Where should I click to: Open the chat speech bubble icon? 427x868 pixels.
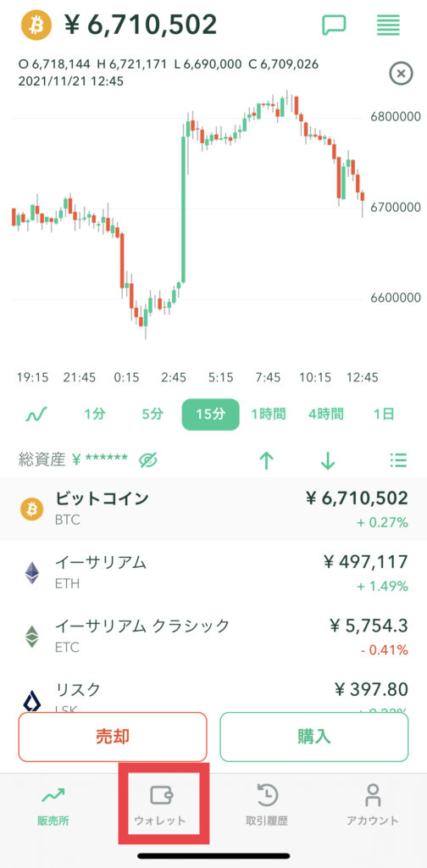coord(334,25)
